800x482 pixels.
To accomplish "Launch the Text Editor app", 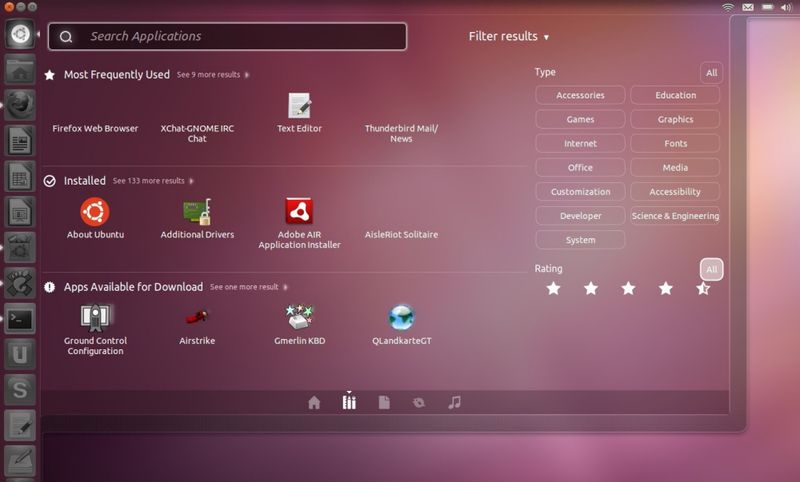I will coord(299,106).
